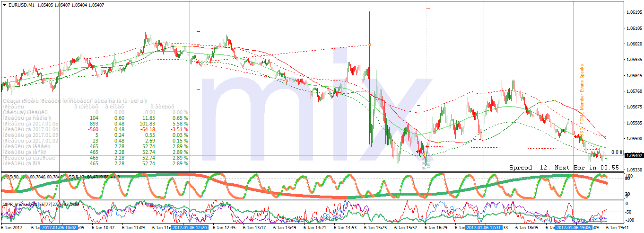The image size is (644, 233).
Task: Click the price scale value 1.05935
Action: (634, 60)
